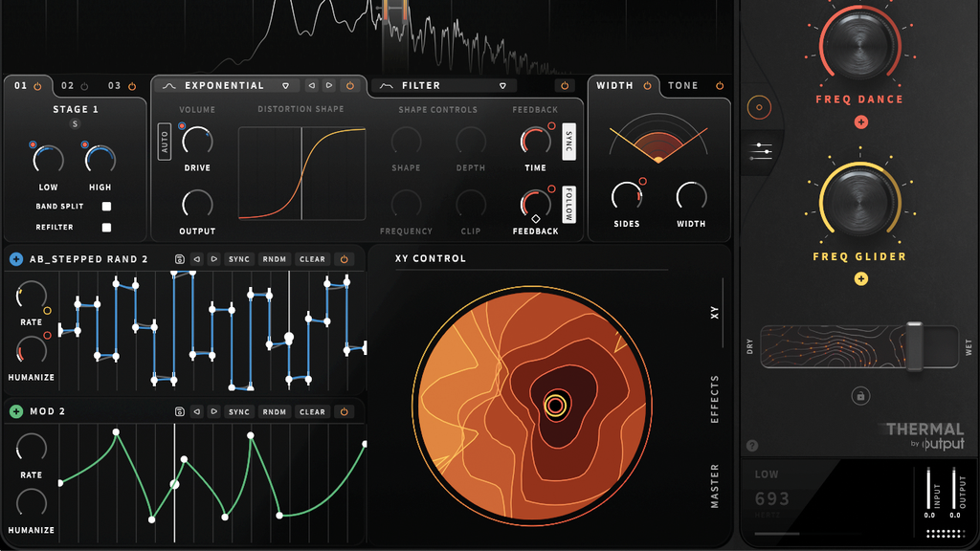
Task: Toggle the Width power button
Action: pyautogui.click(x=648, y=85)
